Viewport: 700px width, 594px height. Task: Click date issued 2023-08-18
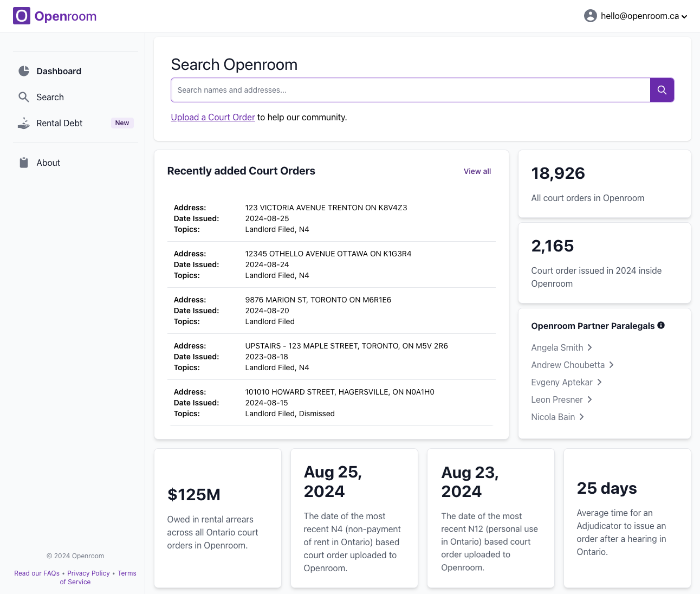267,357
